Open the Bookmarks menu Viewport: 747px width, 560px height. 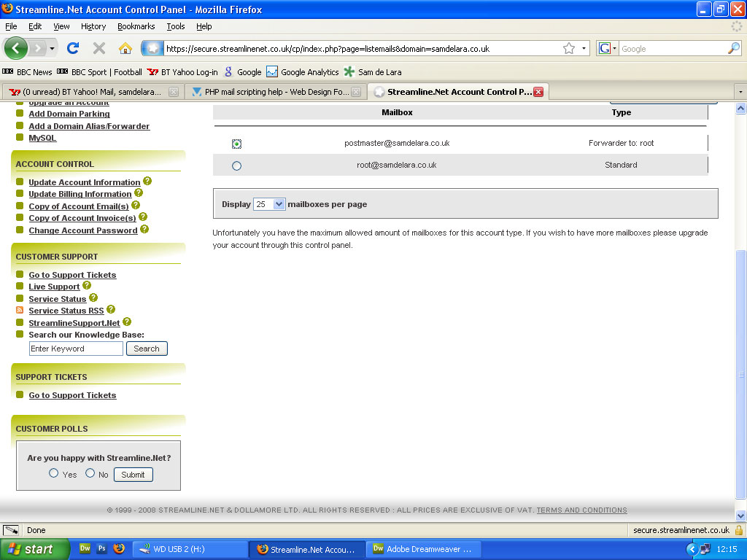[136, 26]
